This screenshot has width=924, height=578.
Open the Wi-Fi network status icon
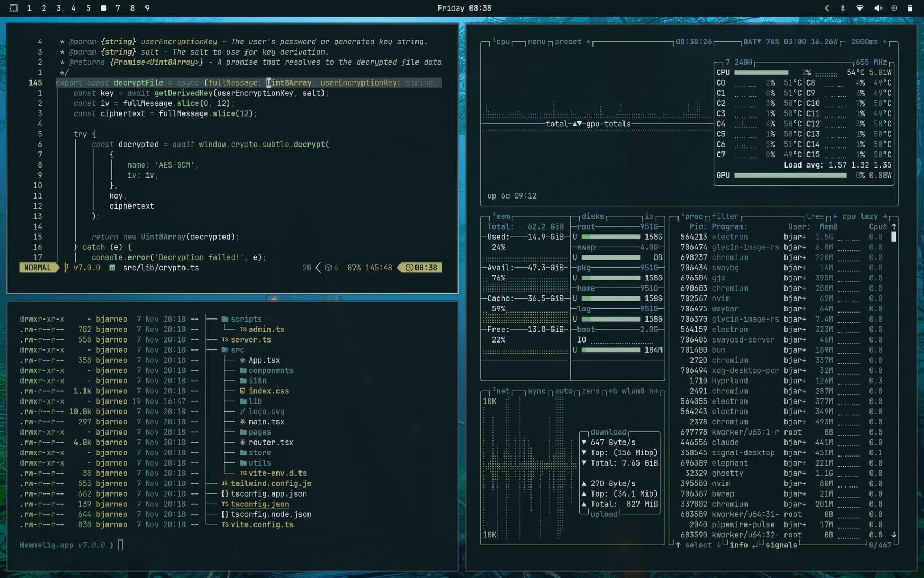tap(860, 8)
